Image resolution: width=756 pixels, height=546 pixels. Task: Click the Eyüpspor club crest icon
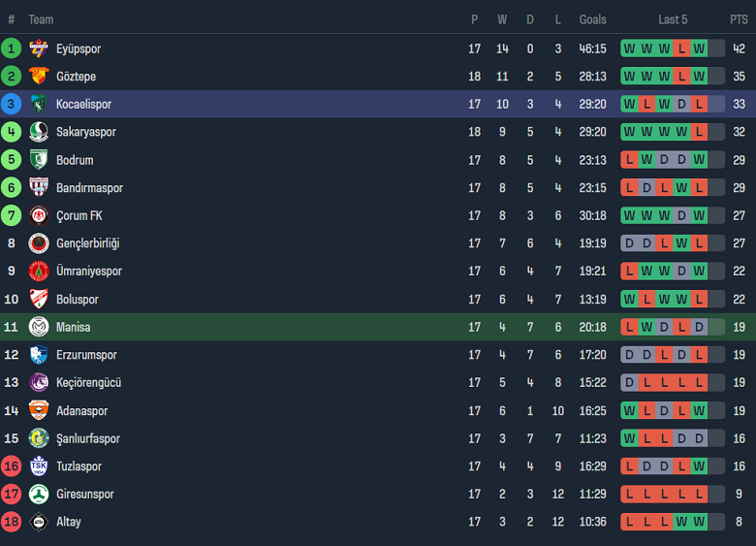click(39, 48)
